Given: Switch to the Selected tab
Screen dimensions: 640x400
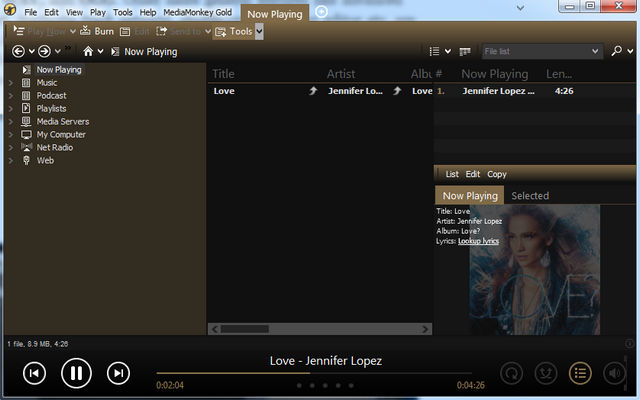Looking at the screenshot, I should point(530,196).
